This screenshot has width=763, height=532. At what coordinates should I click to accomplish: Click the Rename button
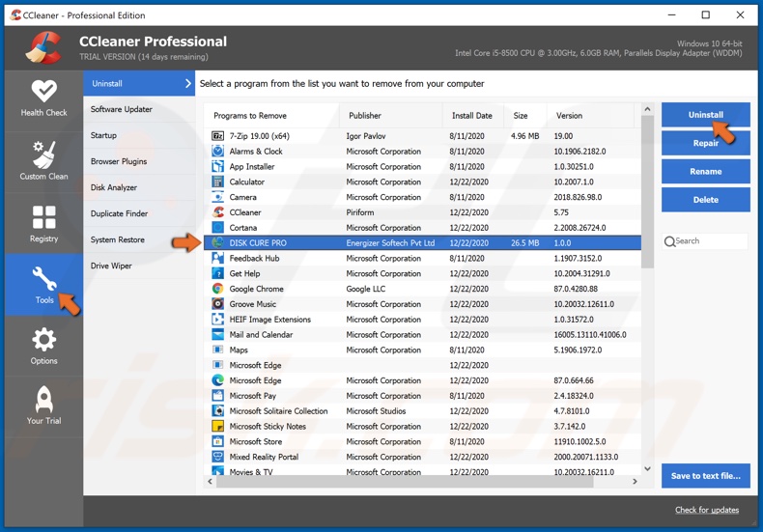point(706,171)
